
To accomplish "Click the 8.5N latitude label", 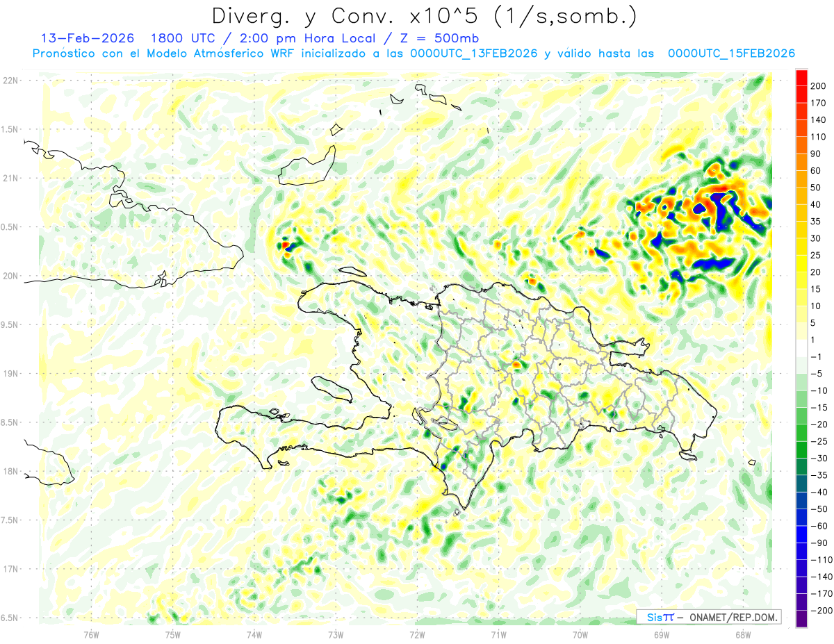I will (x=10, y=422).
